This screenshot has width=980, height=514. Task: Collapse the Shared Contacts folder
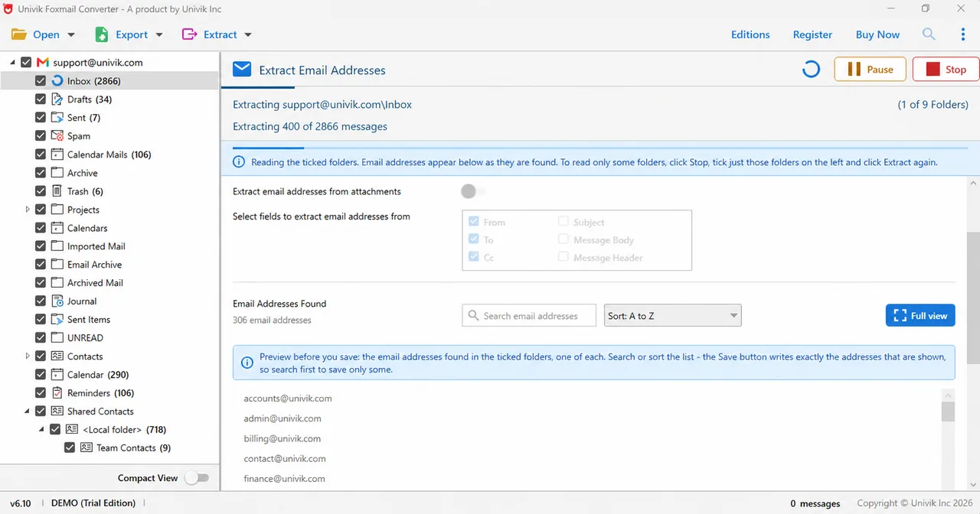coord(28,412)
